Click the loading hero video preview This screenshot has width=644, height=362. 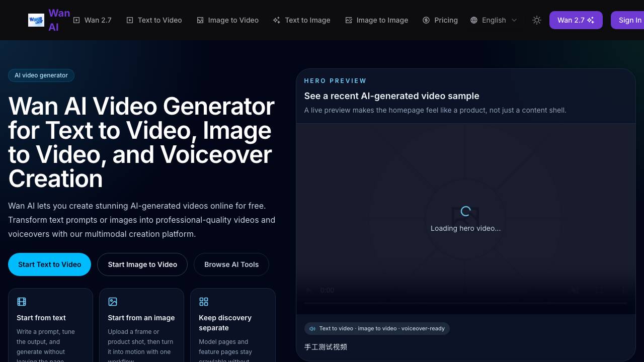[x=466, y=219]
